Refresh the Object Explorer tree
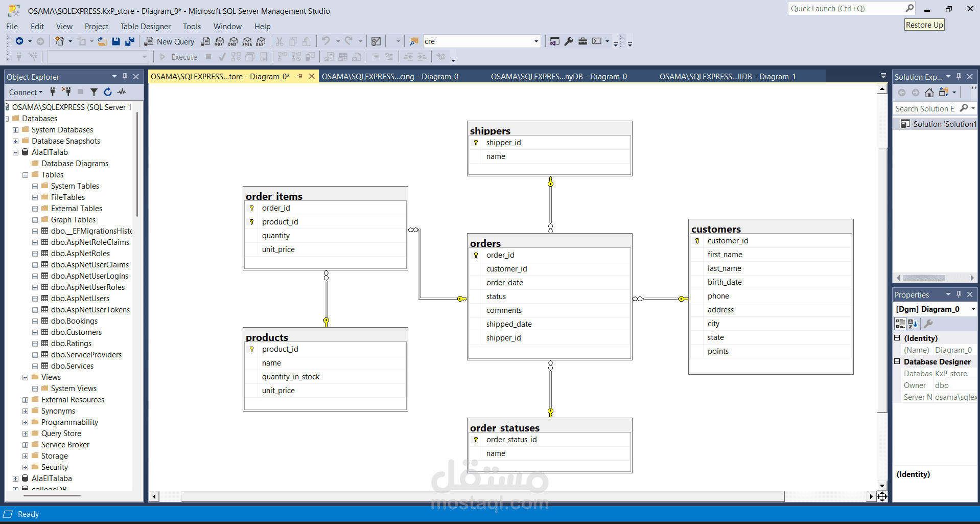The height and width of the screenshot is (524, 980). tap(108, 92)
